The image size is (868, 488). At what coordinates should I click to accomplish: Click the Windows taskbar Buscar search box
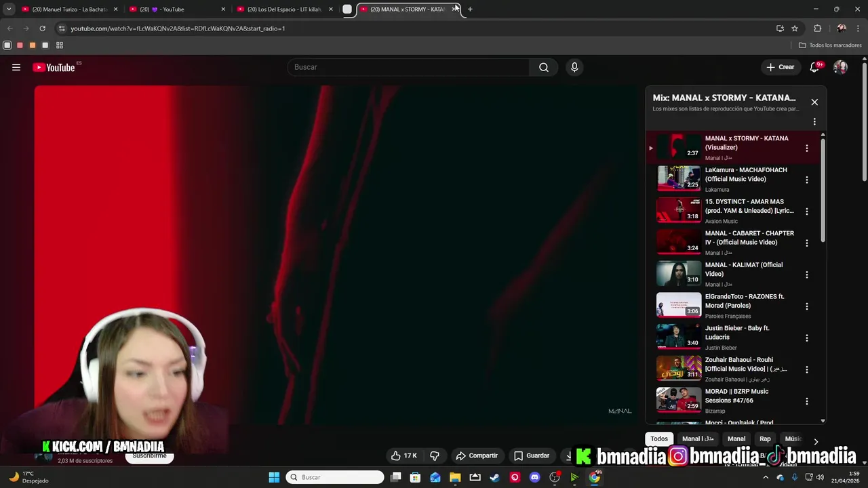coord(335,477)
